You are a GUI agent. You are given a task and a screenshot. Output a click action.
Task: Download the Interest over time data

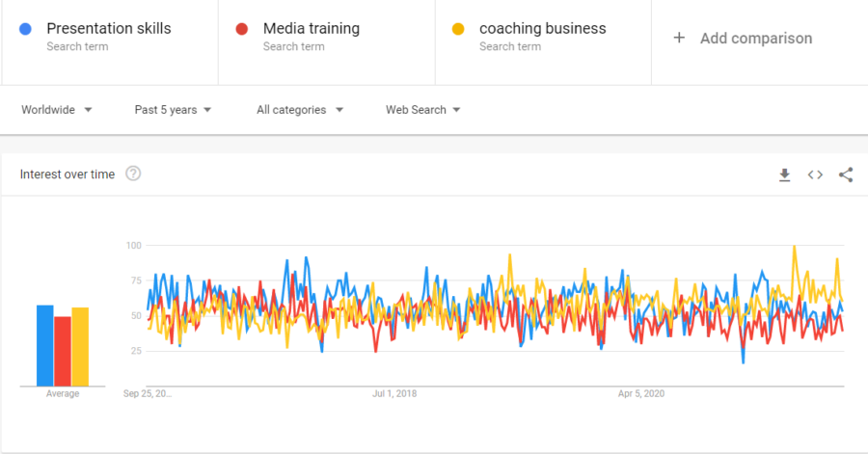pyautogui.click(x=785, y=174)
